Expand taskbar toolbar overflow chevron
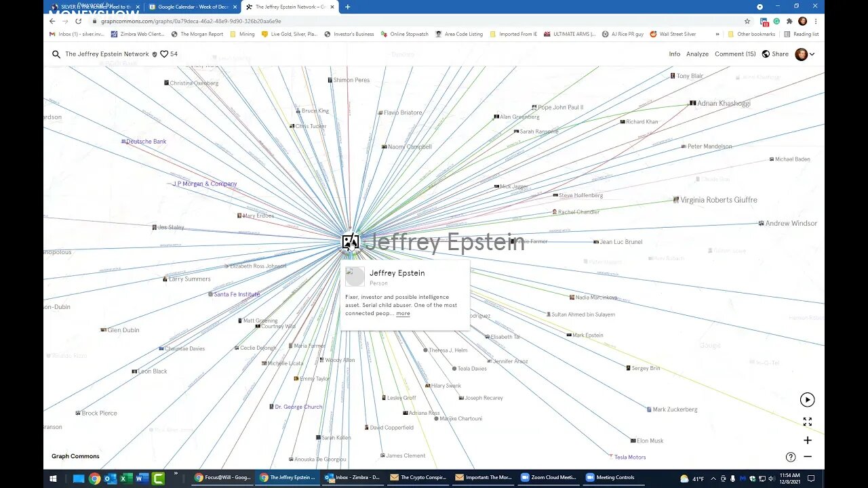This screenshot has height=488, width=868. (176, 474)
